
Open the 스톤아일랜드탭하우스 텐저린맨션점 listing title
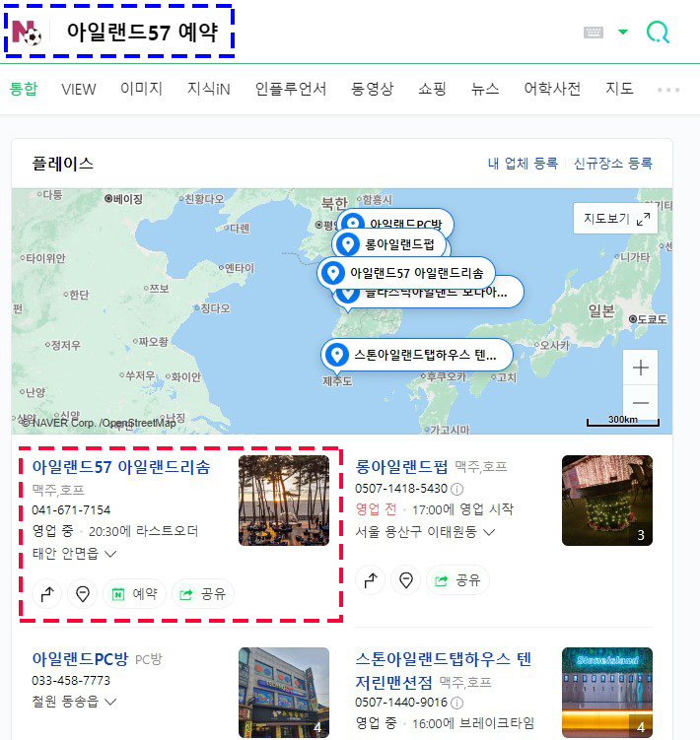444,671
